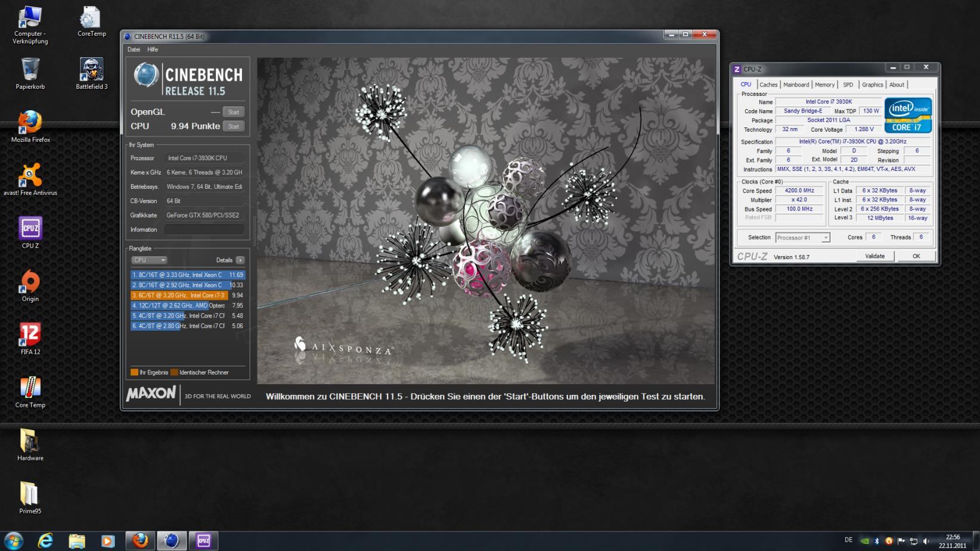Screen dimensions: 980x551
Task: Click the CPU-Z title bar icon
Action: coord(737,69)
